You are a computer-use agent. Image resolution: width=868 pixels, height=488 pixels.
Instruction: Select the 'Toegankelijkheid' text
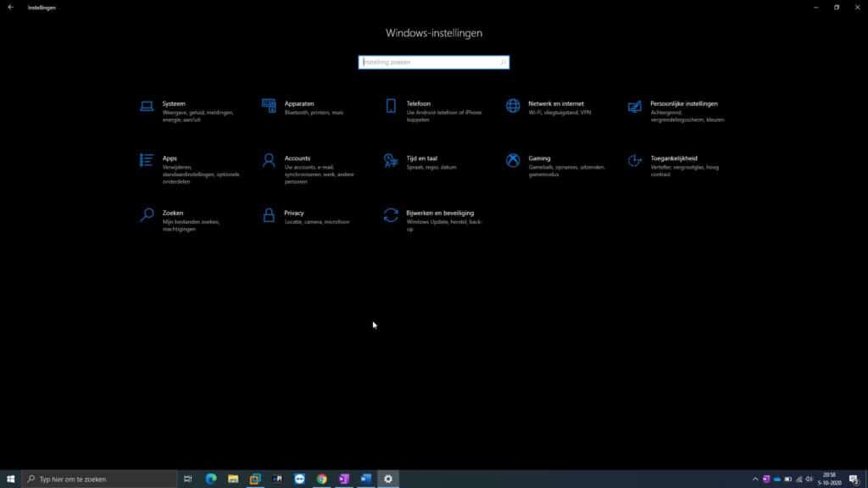(x=674, y=158)
